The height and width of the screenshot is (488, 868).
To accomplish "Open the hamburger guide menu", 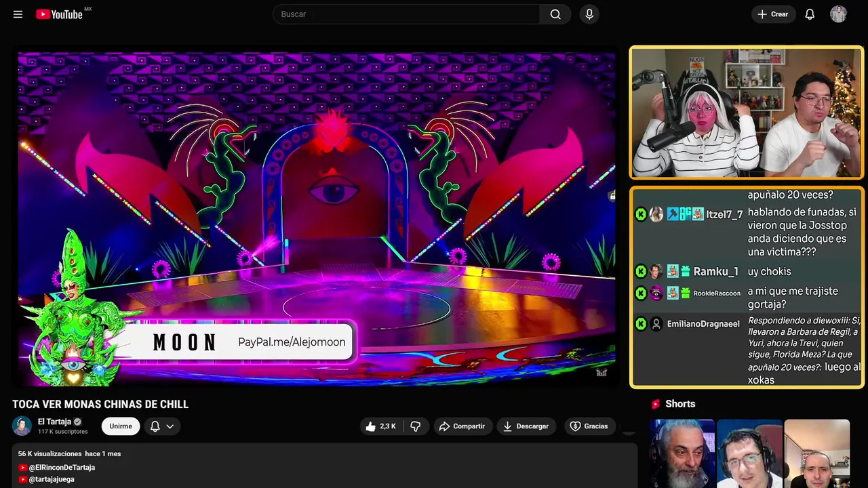I will pos(18,14).
